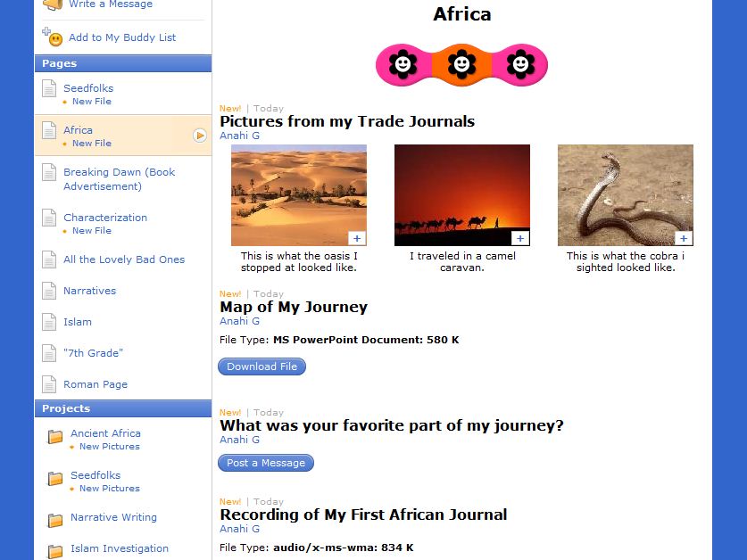Click the play icon on the Africa page entry
The height and width of the screenshot is (560, 747).
point(201,136)
